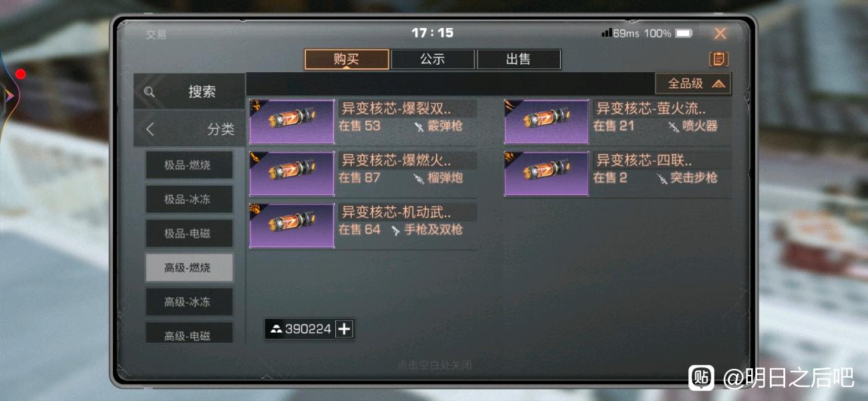Select the 高级-燃烧 category filter
Viewport: 868px width, 401px height.
[x=190, y=267]
